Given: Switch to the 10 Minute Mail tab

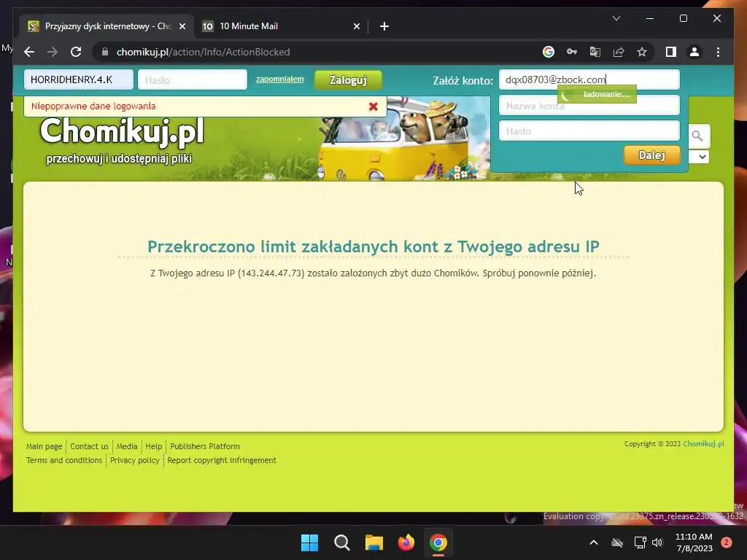Looking at the screenshot, I should tap(281, 26).
